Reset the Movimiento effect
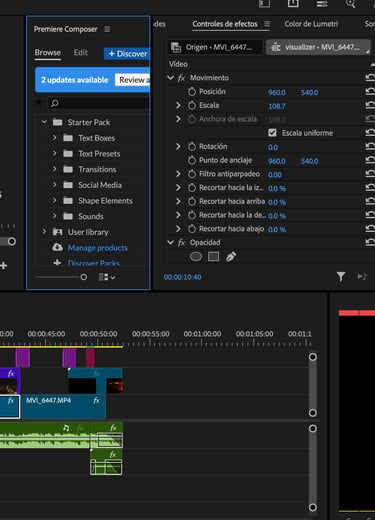375x520 pixels. (370, 78)
